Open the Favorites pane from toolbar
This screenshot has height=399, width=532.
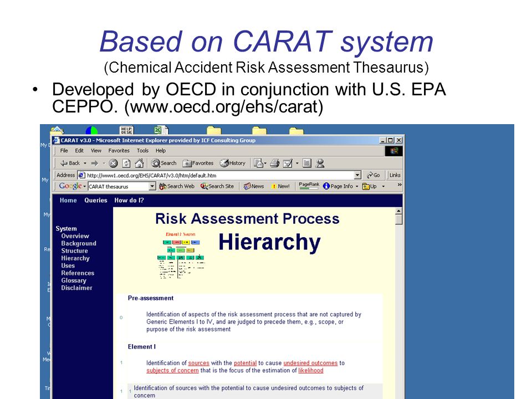pos(198,163)
